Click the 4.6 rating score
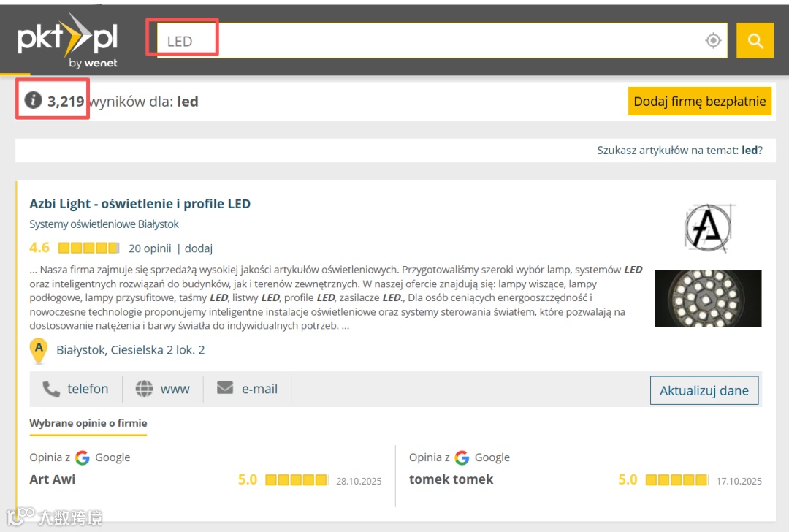Image resolution: width=789 pixels, height=532 pixels. (39, 248)
